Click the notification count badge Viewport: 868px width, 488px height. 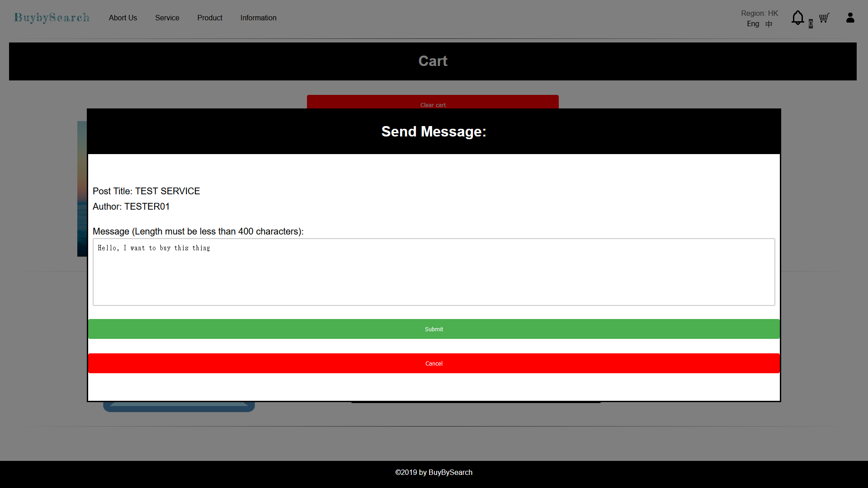811,24
